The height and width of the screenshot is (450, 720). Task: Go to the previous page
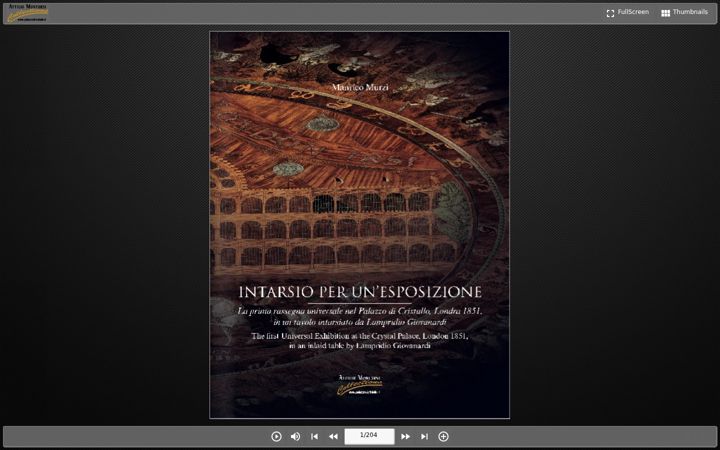[333, 436]
